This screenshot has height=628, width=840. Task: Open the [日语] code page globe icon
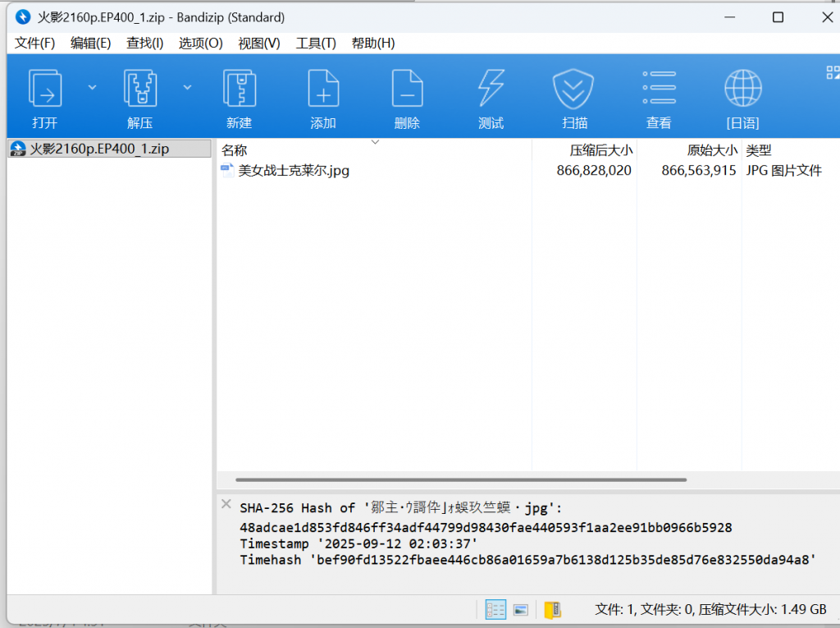[x=742, y=89]
